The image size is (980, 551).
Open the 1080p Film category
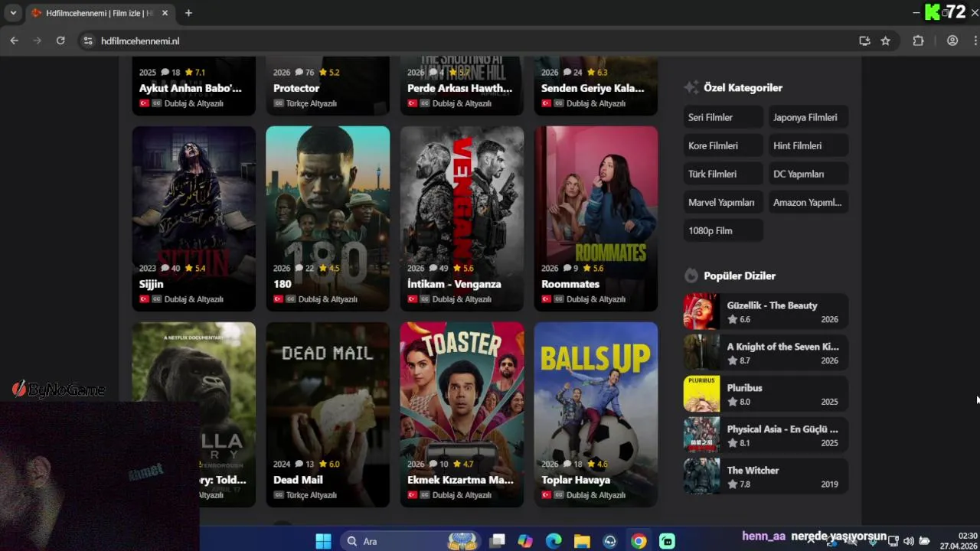click(724, 230)
